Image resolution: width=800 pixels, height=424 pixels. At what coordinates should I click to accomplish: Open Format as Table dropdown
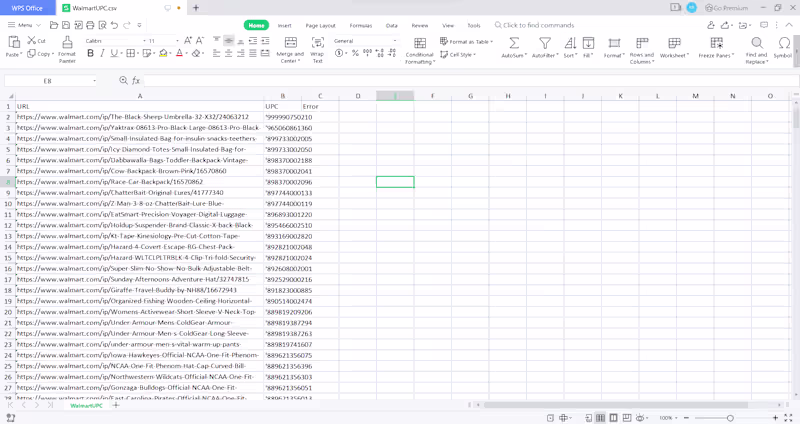click(466, 41)
